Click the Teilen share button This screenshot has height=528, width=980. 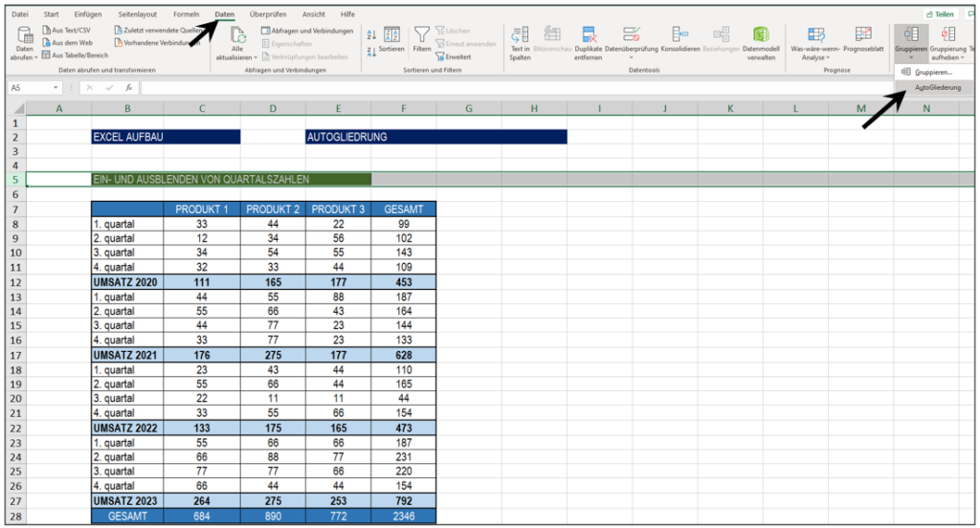tap(941, 13)
